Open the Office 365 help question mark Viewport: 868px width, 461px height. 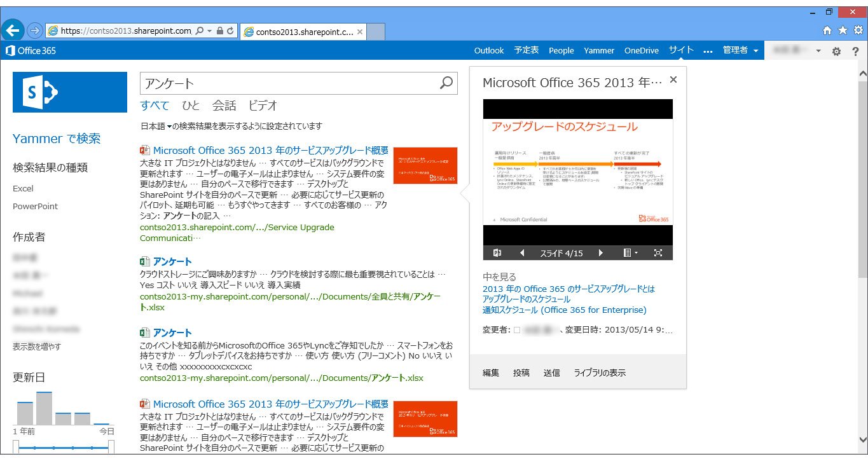click(x=855, y=52)
